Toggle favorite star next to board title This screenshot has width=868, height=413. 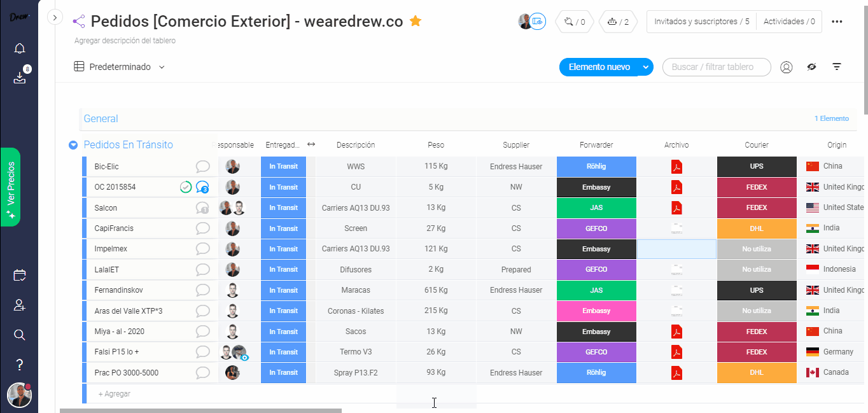coord(416,22)
